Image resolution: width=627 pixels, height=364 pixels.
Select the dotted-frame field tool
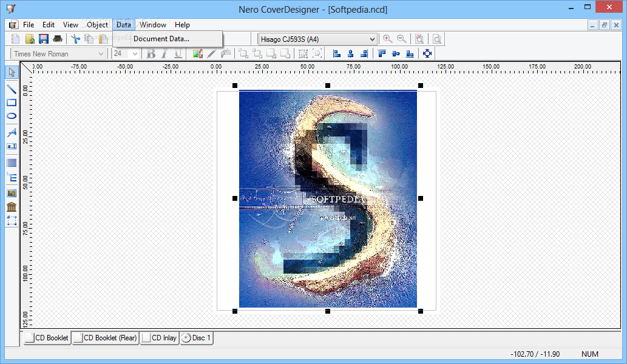pyautogui.click(x=12, y=221)
